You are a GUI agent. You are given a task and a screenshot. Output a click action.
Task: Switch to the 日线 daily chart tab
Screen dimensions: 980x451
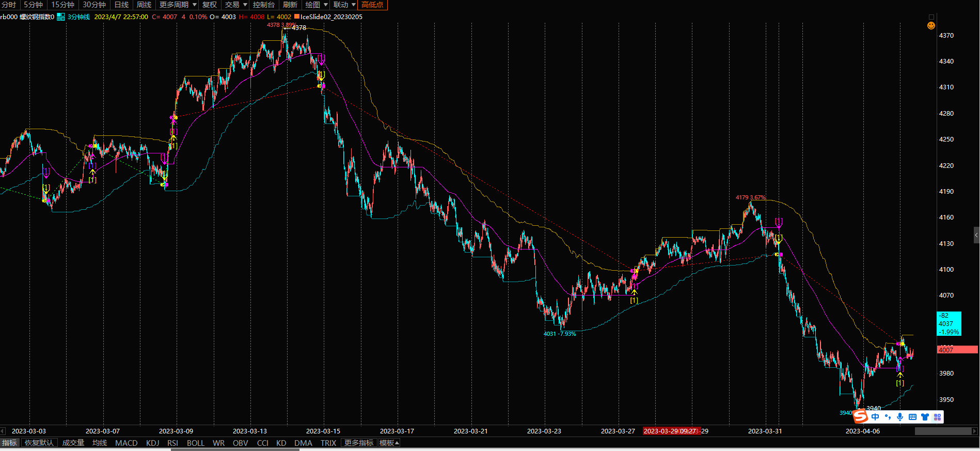[121, 5]
